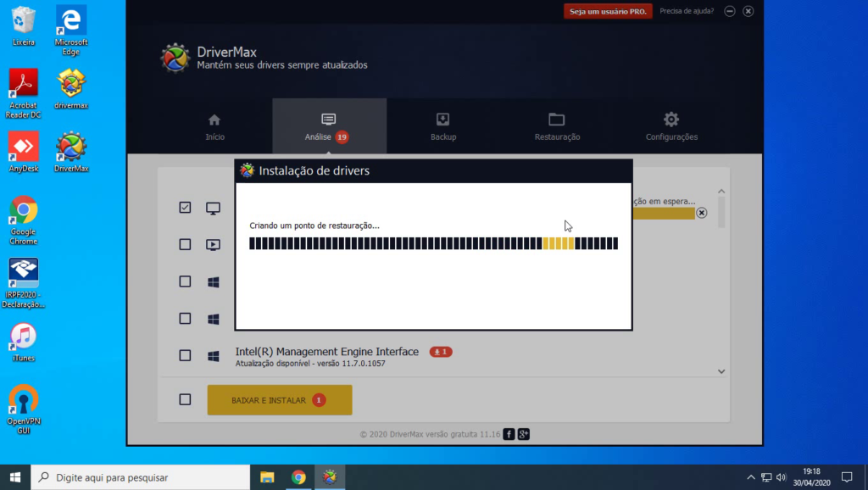Click the driver list scroll down arrow
The image size is (868, 490).
tap(721, 371)
